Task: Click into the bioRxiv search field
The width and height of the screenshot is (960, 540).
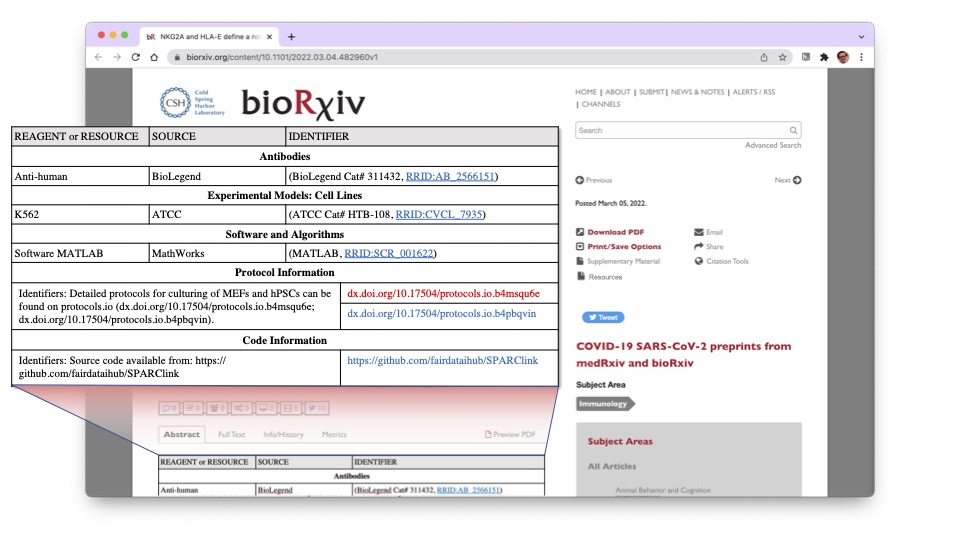Action: [x=680, y=131]
